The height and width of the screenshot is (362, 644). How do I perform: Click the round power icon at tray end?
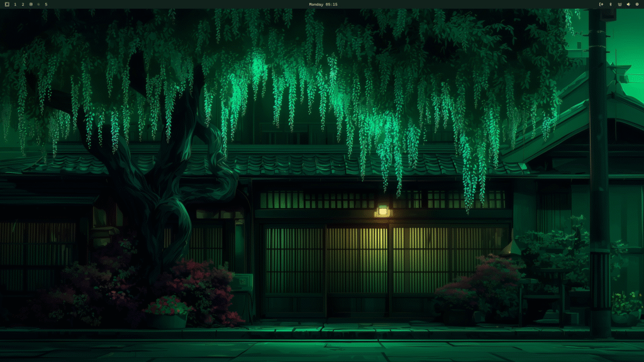[x=637, y=4]
